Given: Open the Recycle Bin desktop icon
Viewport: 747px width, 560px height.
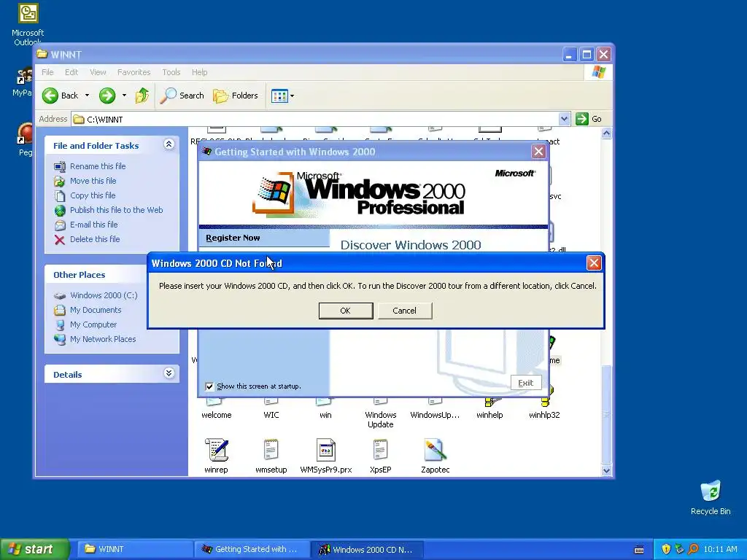Looking at the screenshot, I should click(x=711, y=497).
